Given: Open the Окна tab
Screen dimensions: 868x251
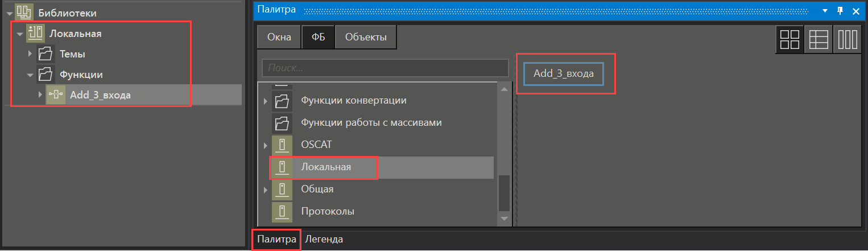Looking at the screenshot, I should [280, 38].
